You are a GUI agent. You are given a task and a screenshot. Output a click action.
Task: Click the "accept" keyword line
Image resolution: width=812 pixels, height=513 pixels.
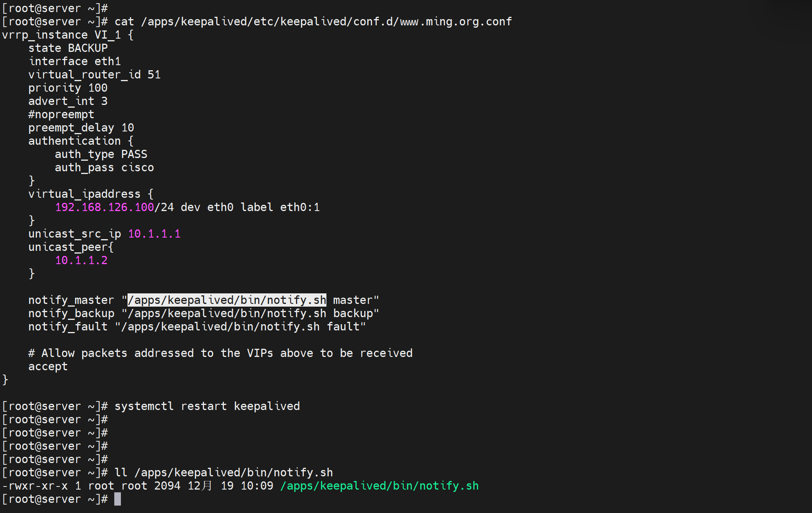coord(48,366)
